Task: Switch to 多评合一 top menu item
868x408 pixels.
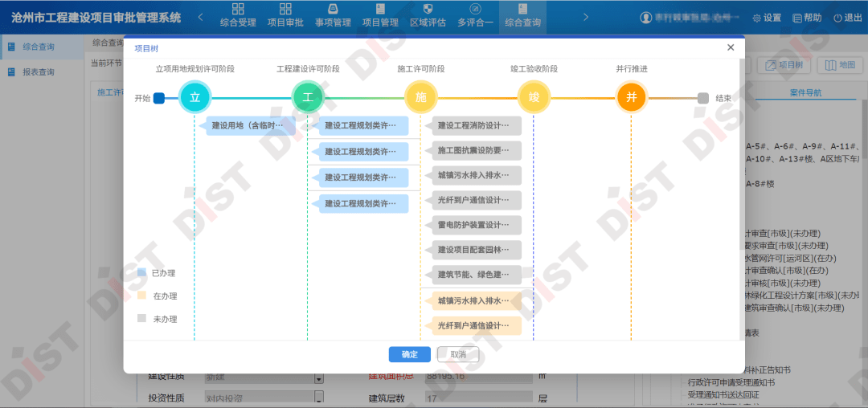Action: 475,16
